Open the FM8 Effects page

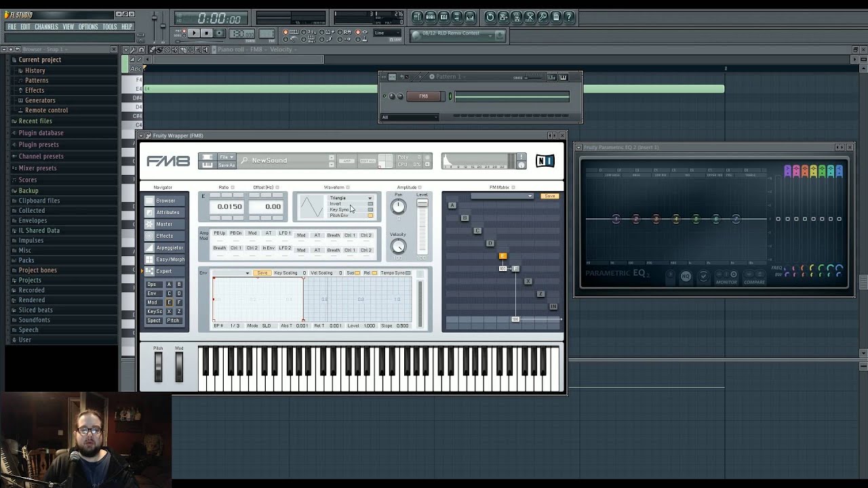[165, 236]
